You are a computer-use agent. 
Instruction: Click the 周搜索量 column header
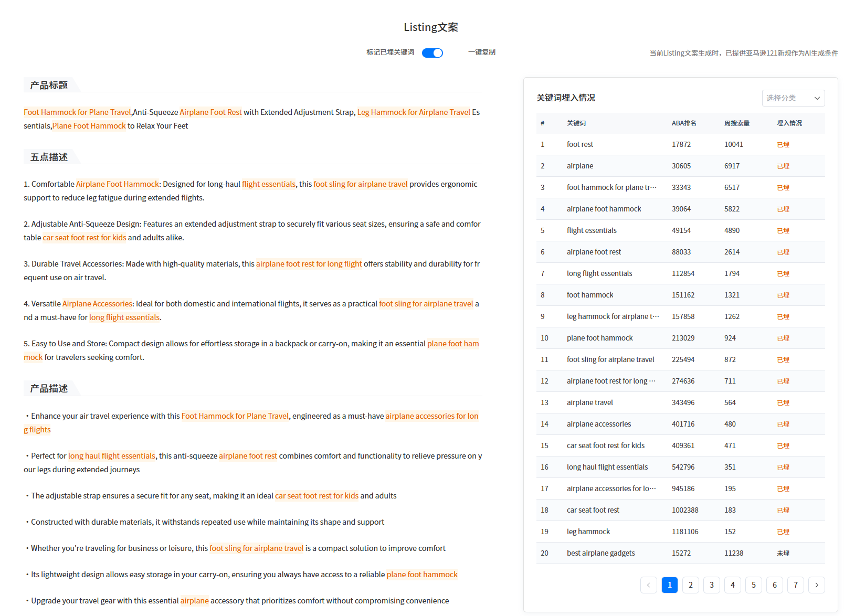[737, 123]
